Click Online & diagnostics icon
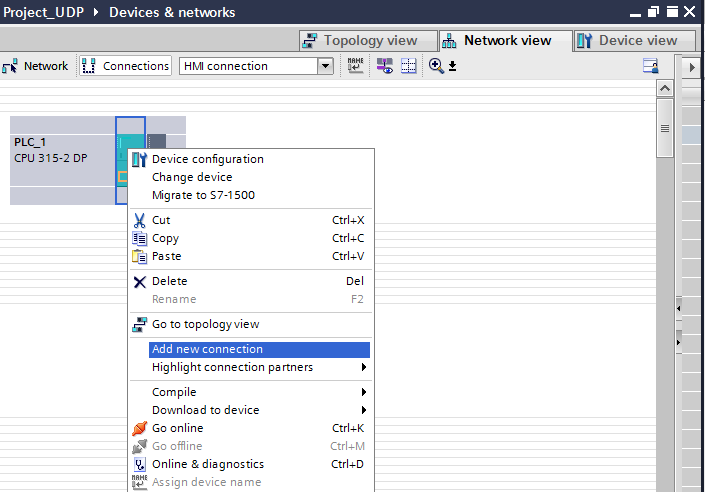Screen dimensions: 705x492 click(x=139, y=464)
